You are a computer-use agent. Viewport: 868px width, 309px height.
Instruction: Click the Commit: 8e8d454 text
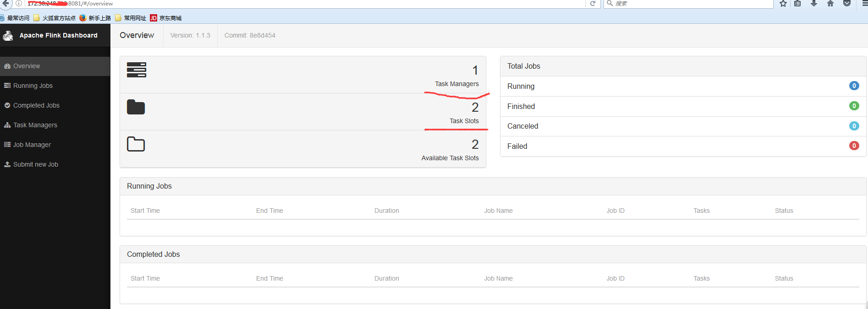250,35
